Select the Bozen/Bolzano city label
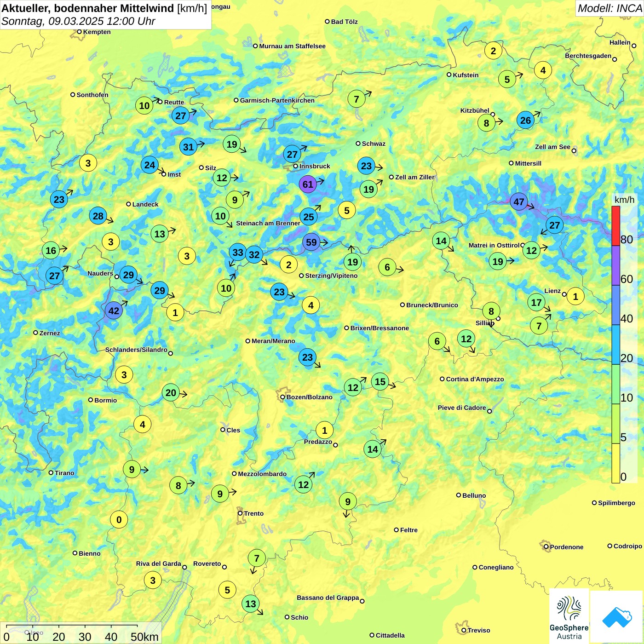Screen dimensions: 644x644 309,397
